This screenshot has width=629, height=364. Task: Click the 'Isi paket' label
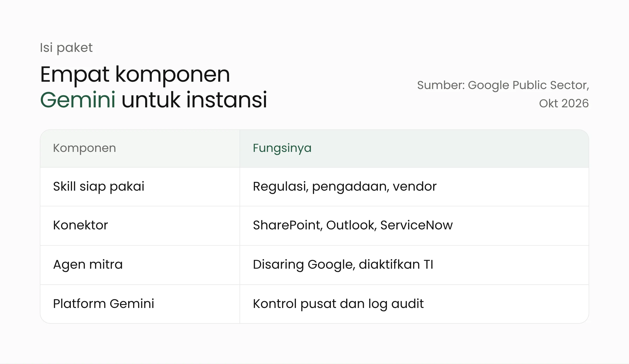point(66,48)
